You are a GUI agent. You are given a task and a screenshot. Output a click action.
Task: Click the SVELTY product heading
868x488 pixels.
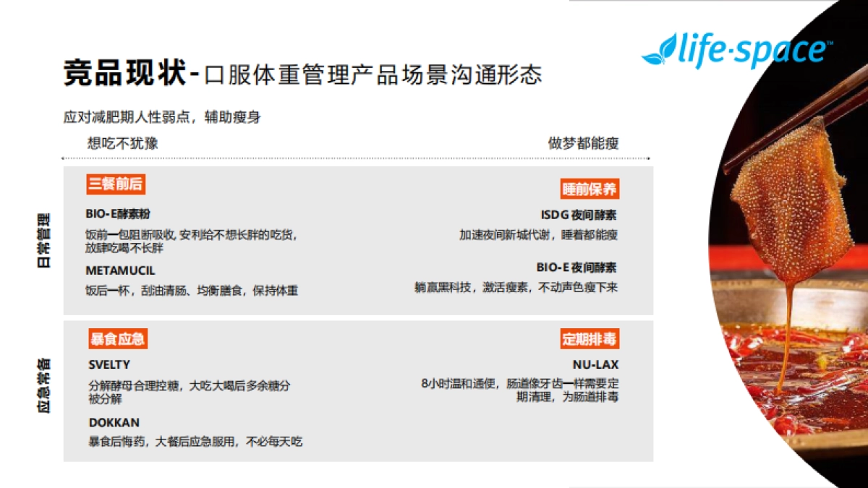109,365
